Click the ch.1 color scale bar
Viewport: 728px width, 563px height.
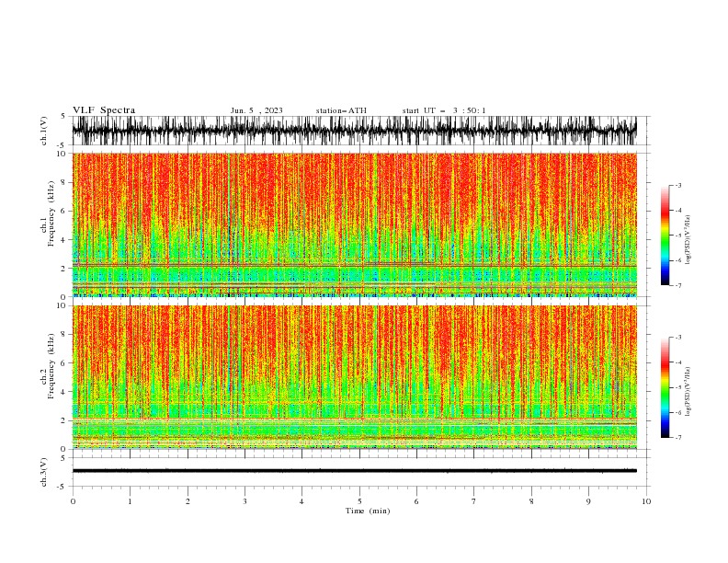(665, 236)
